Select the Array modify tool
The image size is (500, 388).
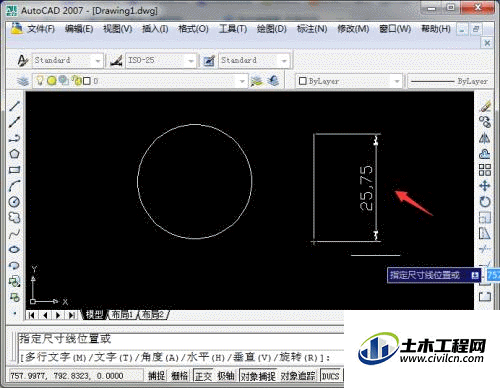[485, 170]
